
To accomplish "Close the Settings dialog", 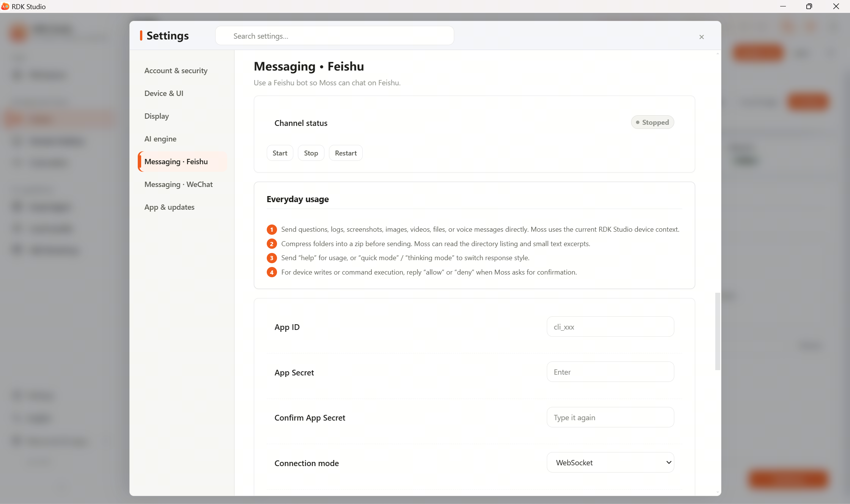I will [701, 37].
